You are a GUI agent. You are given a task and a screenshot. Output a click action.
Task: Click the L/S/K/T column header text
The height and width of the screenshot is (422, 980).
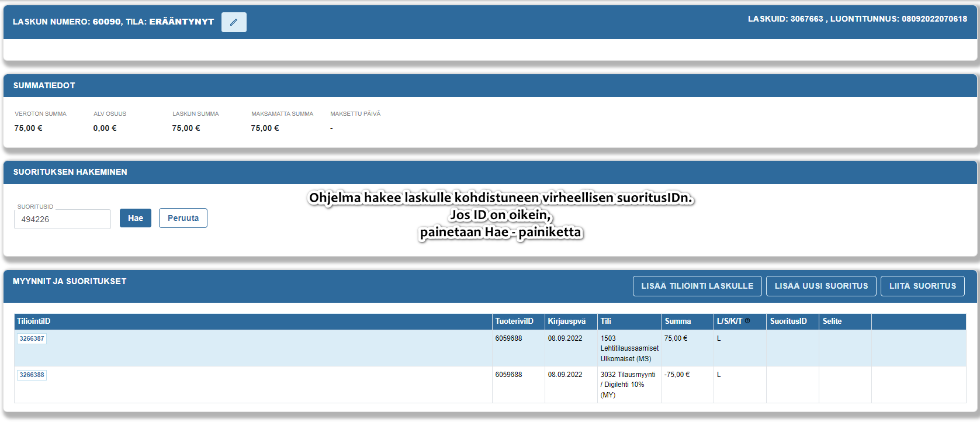coord(729,321)
